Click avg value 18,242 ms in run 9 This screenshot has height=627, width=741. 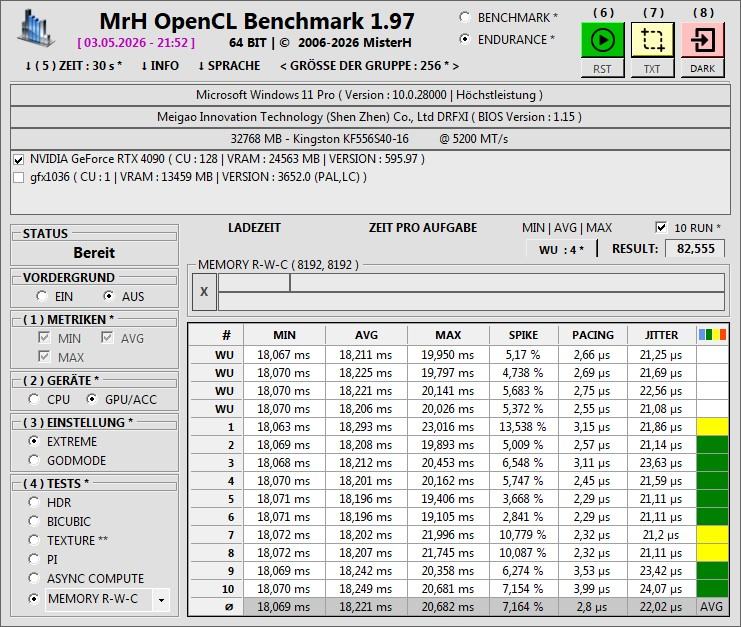coord(366,571)
